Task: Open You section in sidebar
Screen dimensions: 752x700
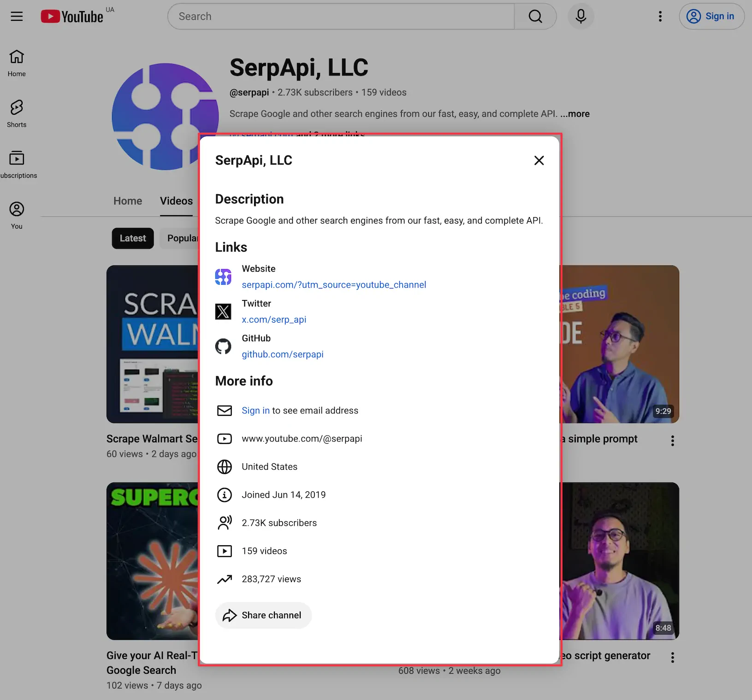Action: 17,215
